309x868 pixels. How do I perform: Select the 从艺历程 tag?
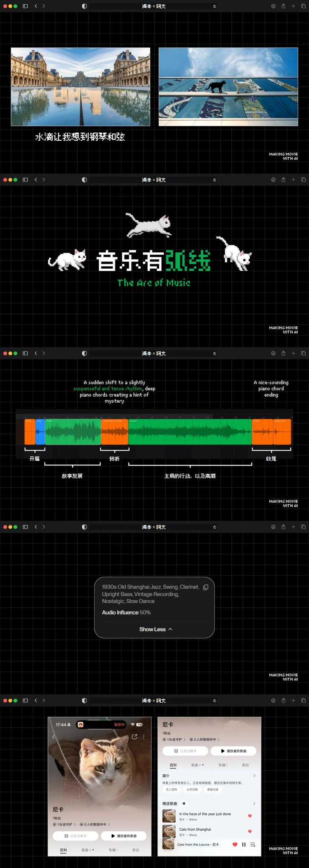point(192,789)
